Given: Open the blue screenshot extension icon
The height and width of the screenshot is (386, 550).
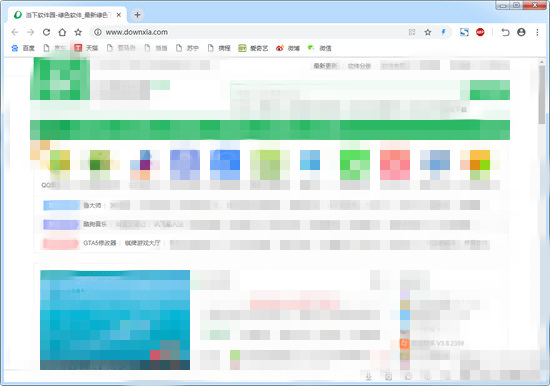Looking at the screenshot, I should (464, 32).
